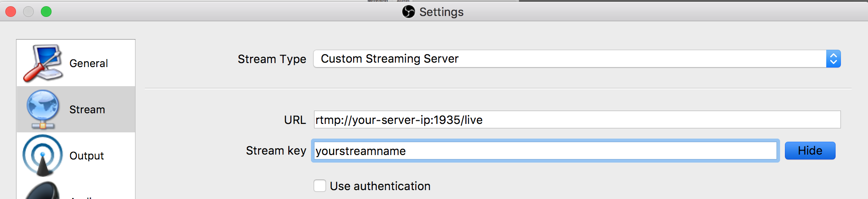Click into the Stream key field

click(545, 151)
